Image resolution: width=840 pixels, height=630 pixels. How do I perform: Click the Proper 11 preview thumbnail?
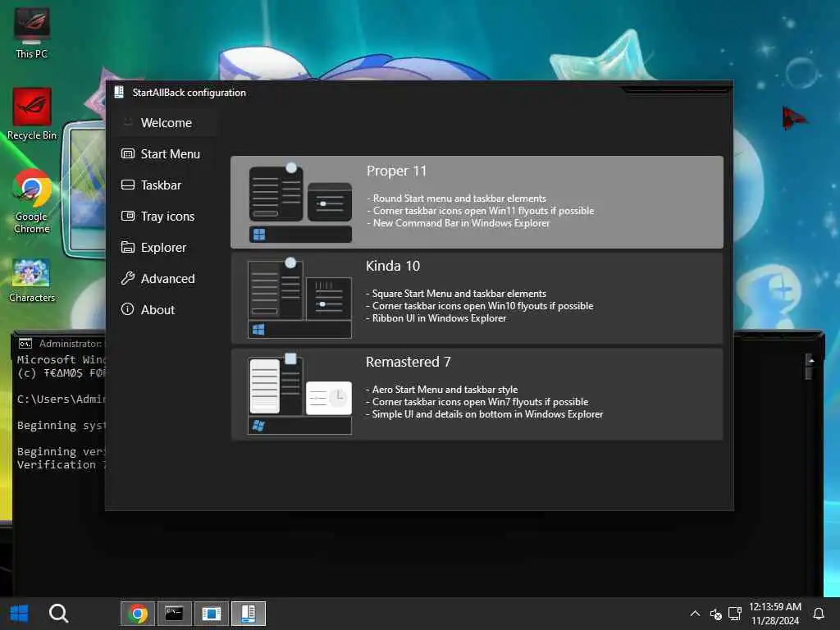pos(300,203)
